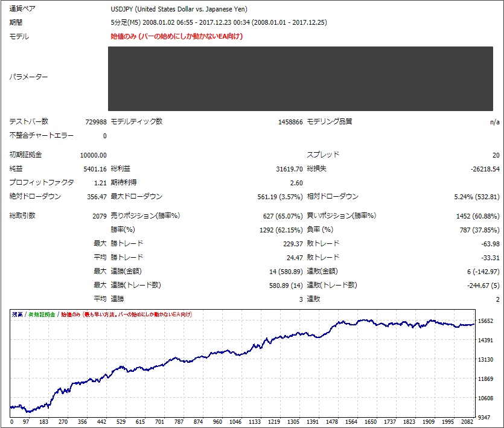The image size is (504, 428).
Task: Click the プロフィットファクタ label
Action: 42,182
